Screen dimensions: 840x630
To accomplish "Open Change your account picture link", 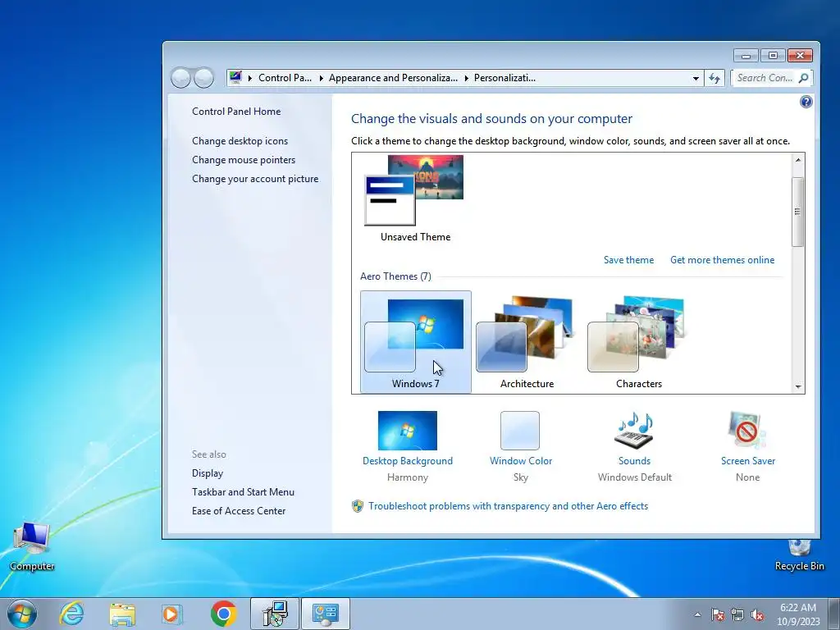I will (255, 179).
